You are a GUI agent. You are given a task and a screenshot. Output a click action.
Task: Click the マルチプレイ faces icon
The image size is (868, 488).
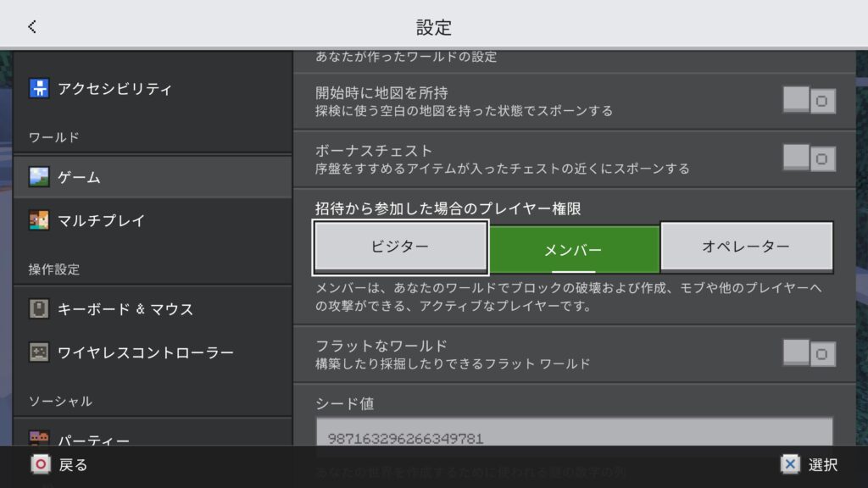pyautogui.click(x=39, y=220)
